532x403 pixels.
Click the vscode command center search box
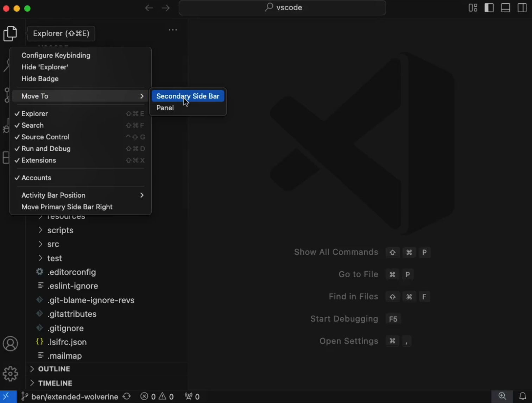coord(282,8)
